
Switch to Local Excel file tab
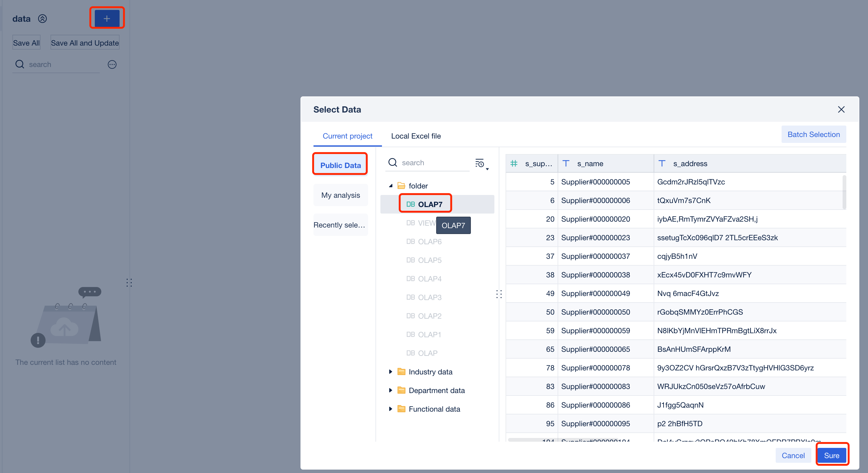415,136
